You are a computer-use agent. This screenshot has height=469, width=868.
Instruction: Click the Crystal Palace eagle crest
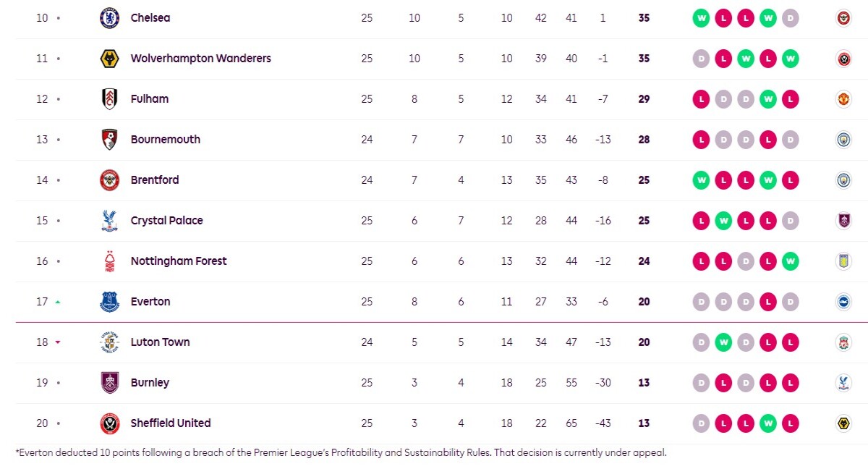[109, 221]
